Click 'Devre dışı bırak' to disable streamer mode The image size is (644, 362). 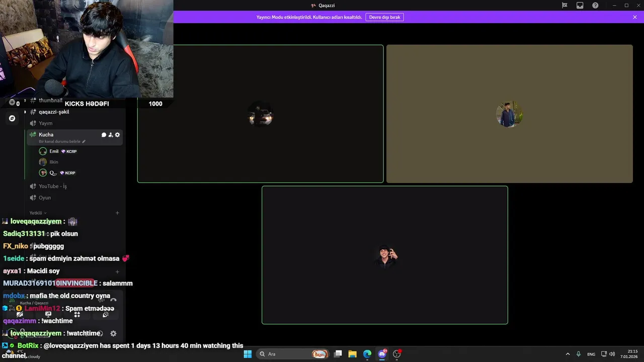tap(384, 17)
